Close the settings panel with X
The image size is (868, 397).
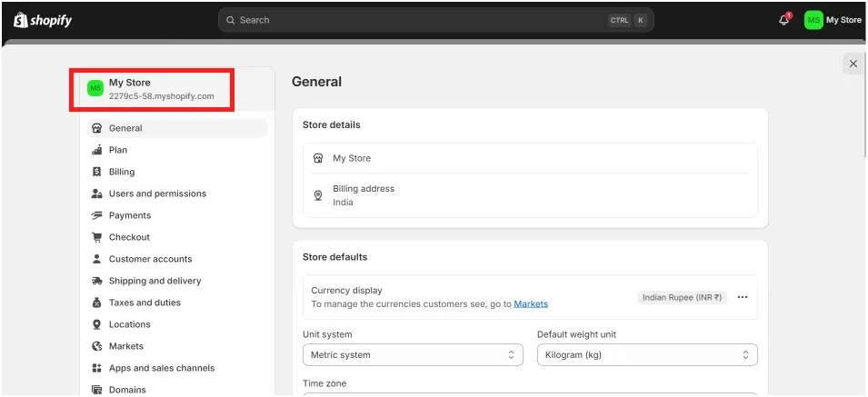tap(853, 64)
